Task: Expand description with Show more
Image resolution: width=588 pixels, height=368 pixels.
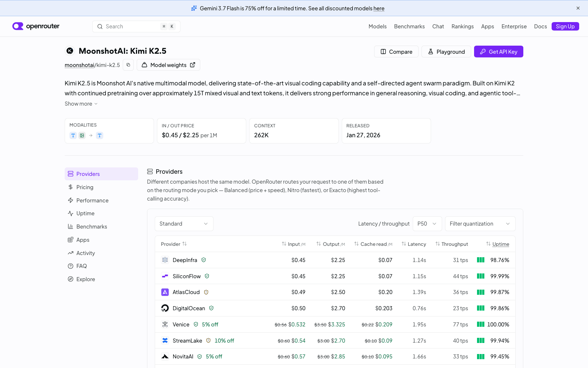Action: click(x=81, y=104)
